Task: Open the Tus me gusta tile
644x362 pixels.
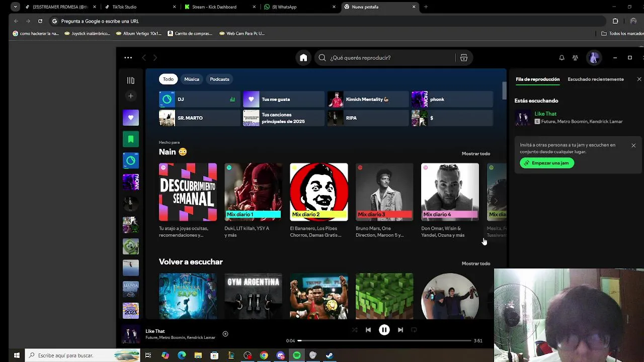Action: pos(284,100)
